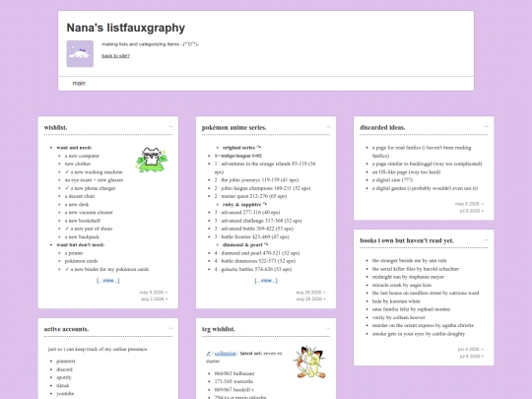Click the a digital garden idea
The height and width of the screenshot is (399, 532).
coord(425,188)
